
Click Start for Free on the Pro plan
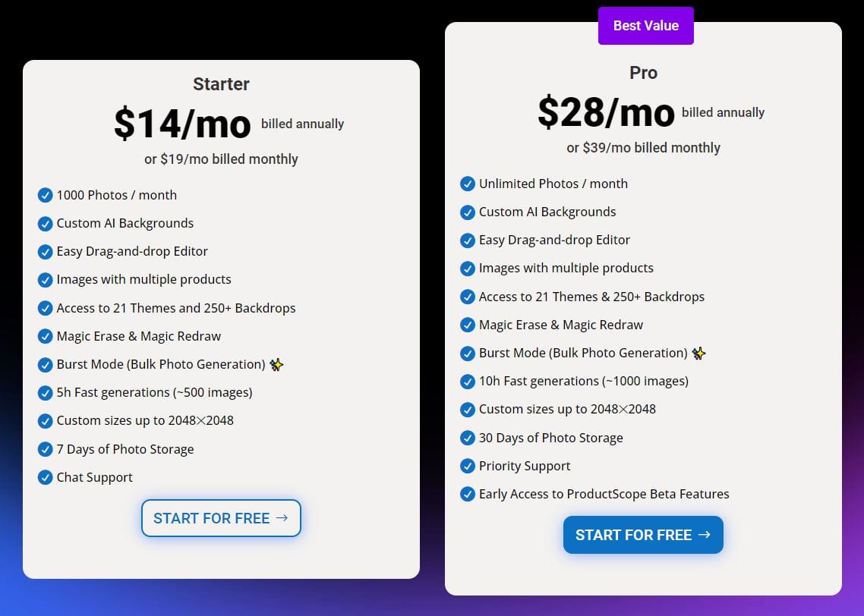pos(643,535)
